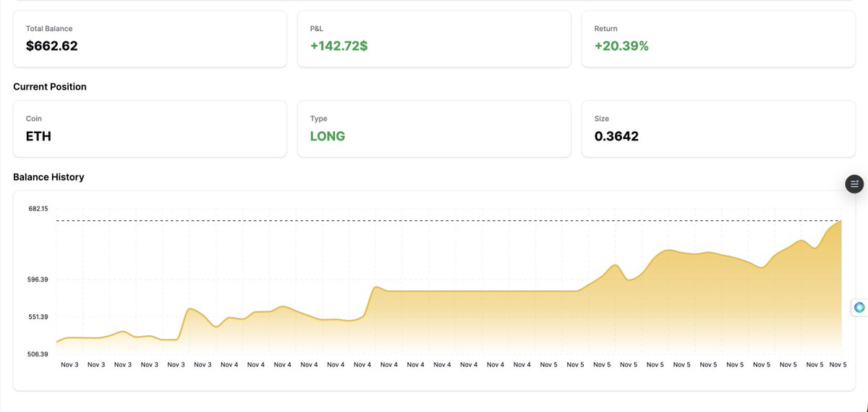The image size is (868, 412).
Task: Click the +20.39% return value
Action: (x=622, y=46)
